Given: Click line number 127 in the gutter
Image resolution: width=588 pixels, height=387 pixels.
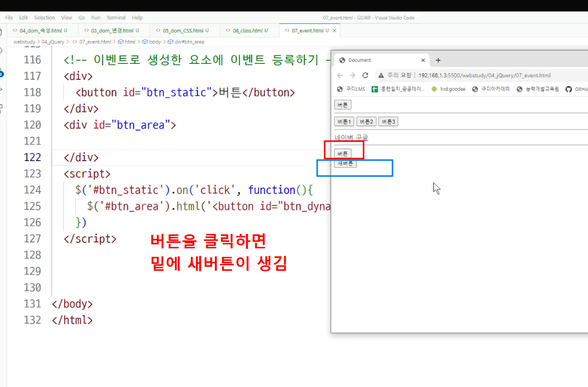Looking at the screenshot, I should (32, 238).
